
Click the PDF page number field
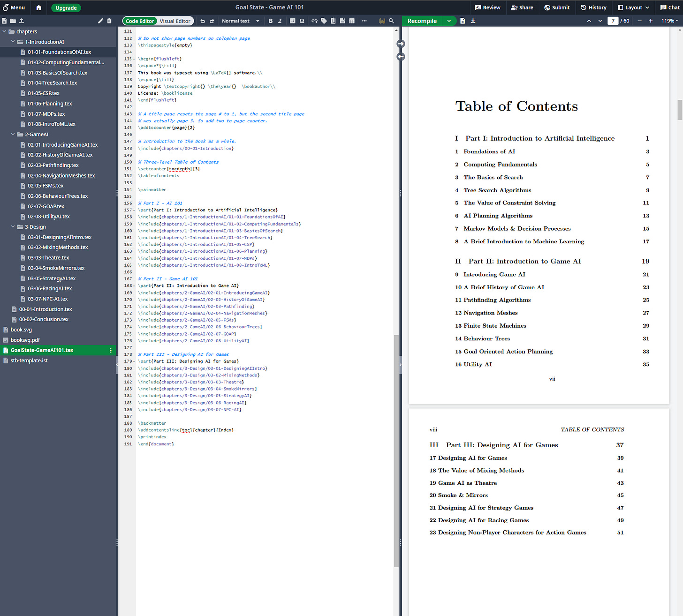pyautogui.click(x=613, y=21)
